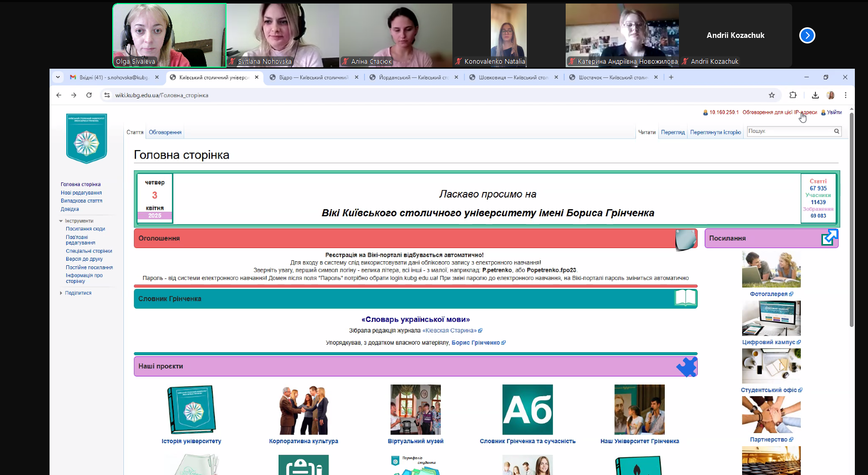The width and height of the screenshot is (868, 475).
Task: Close the Відро tab
Action: pos(356,77)
